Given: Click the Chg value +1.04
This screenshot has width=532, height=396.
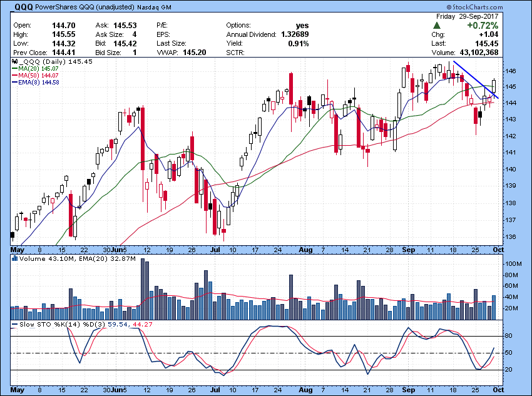Looking at the screenshot, I should point(489,34).
